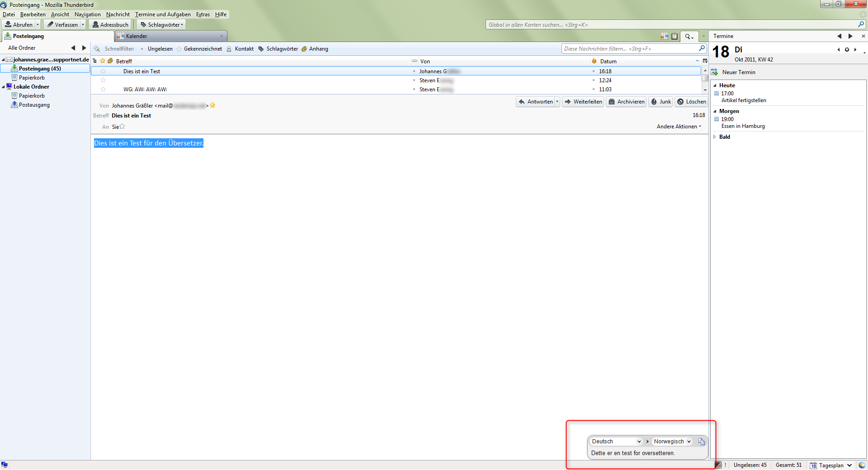
Task: Click the global search field
Action: click(x=671, y=25)
